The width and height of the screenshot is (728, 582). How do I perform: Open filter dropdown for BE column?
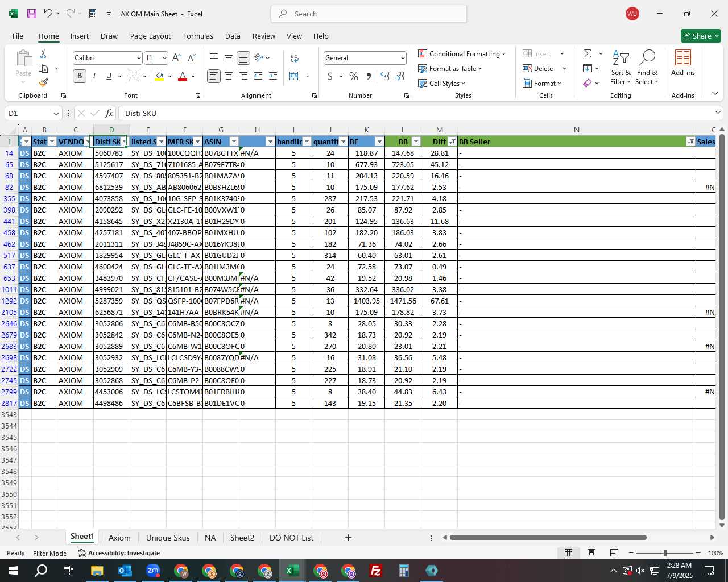tap(379, 142)
